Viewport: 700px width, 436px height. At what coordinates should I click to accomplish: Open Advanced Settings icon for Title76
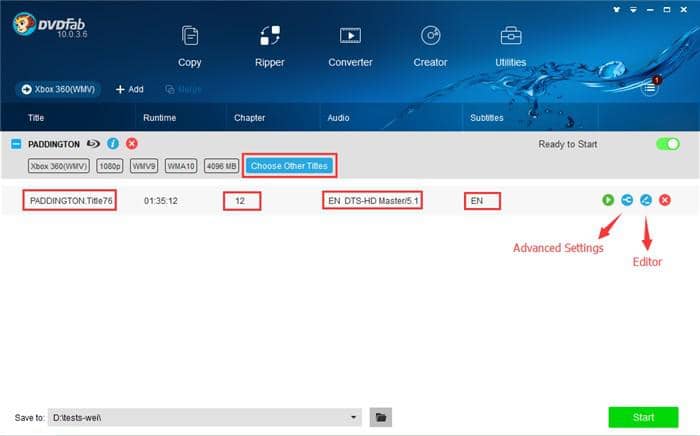click(x=627, y=200)
